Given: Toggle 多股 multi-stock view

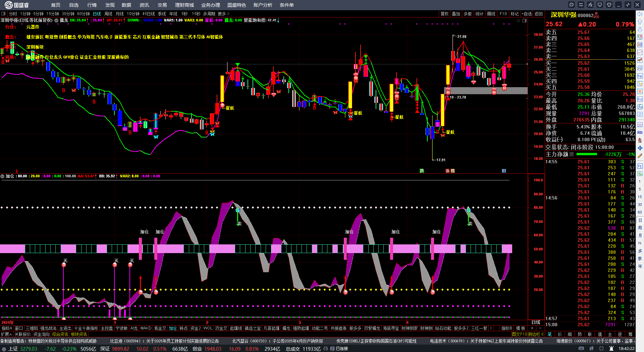Looking at the screenshot, I should (468, 14).
